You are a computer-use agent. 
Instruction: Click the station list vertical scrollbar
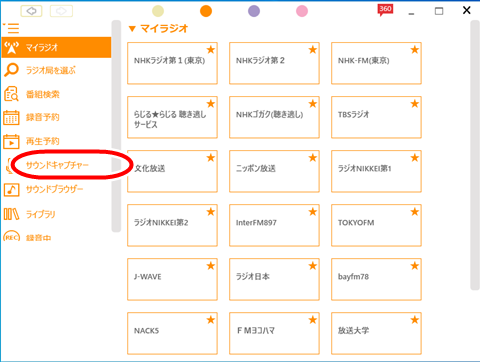click(475, 155)
